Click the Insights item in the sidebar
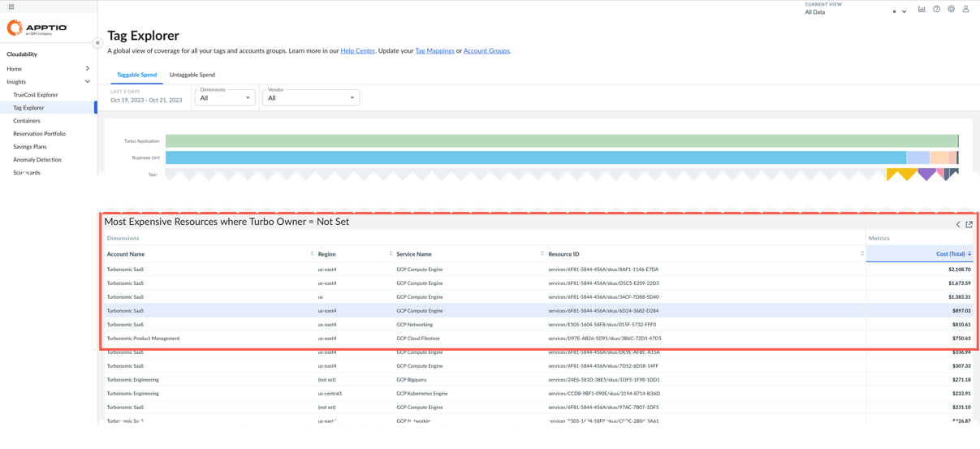The height and width of the screenshot is (449, 980). click(x=16, y=81)
